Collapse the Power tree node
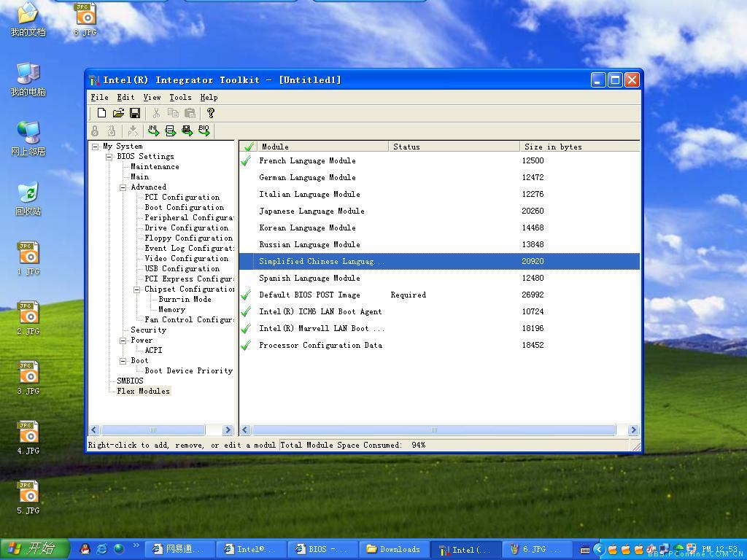The width and height of the screenshot is (747, 560). [123, 341]
